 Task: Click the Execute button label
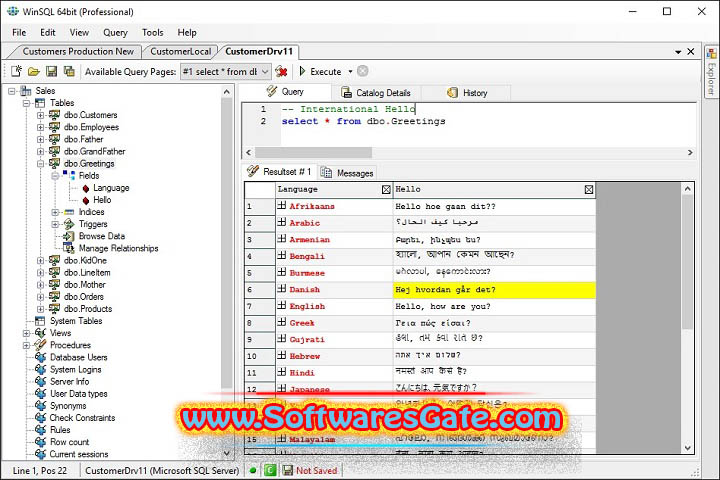coord(326,72)
